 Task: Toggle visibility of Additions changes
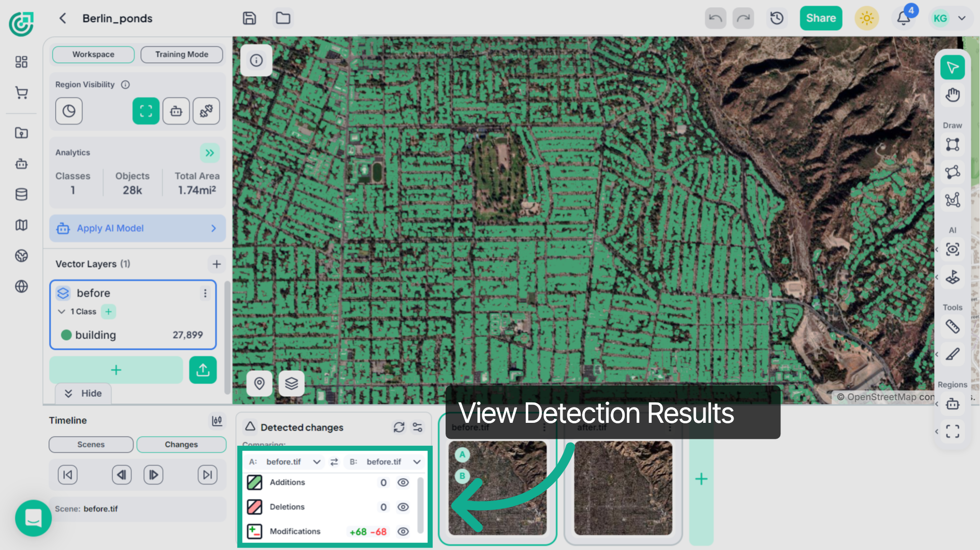[x=403, y=483]
